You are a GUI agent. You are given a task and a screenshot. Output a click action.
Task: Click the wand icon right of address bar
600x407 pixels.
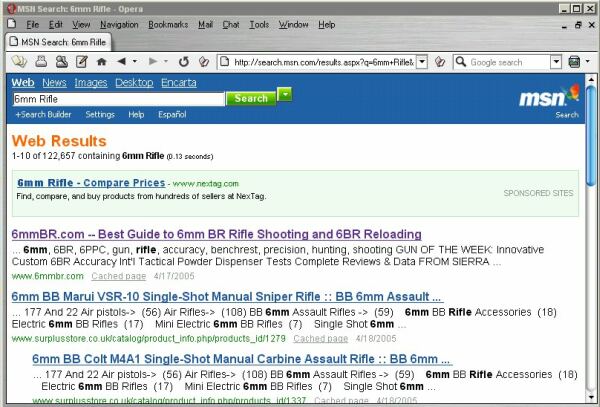click(440, 61)
